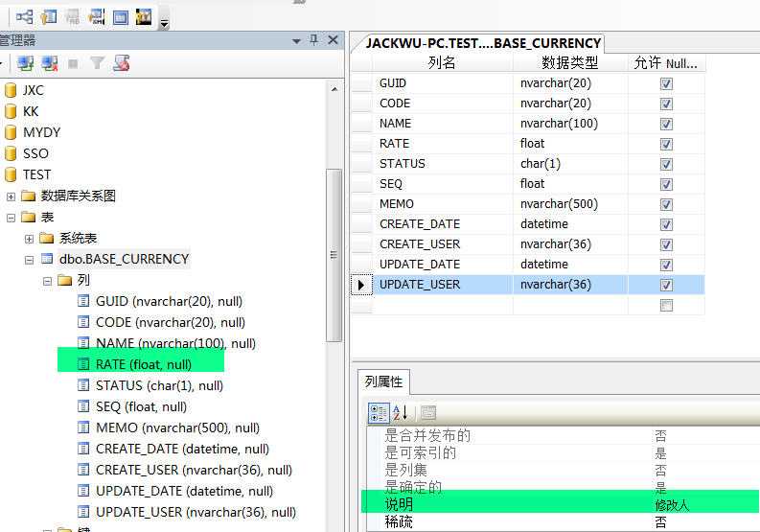Click the 允许 Null column header

pyautogui.click(x=666, y=62)
